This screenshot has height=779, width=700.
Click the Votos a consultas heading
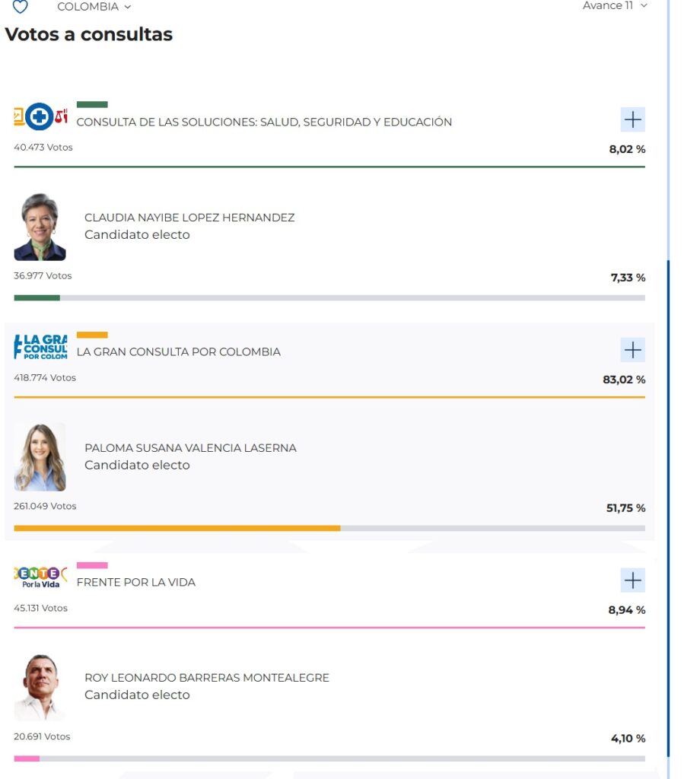[x=88, y=34]
